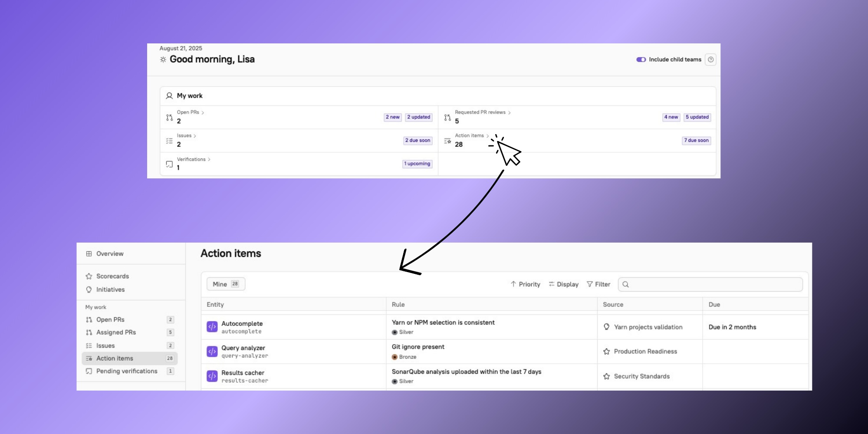Click the Autocomplete code icon

tap(212, 327)
